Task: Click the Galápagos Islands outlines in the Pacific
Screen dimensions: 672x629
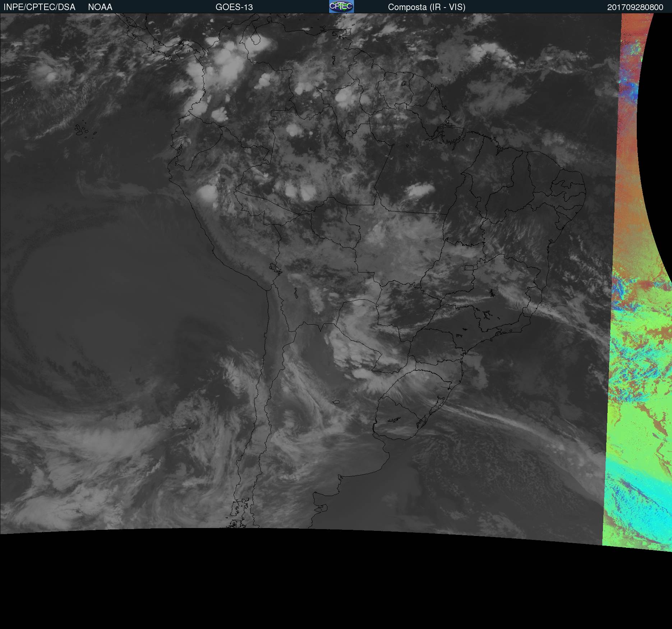Action: pyautogui.click(x=82, y=129)
